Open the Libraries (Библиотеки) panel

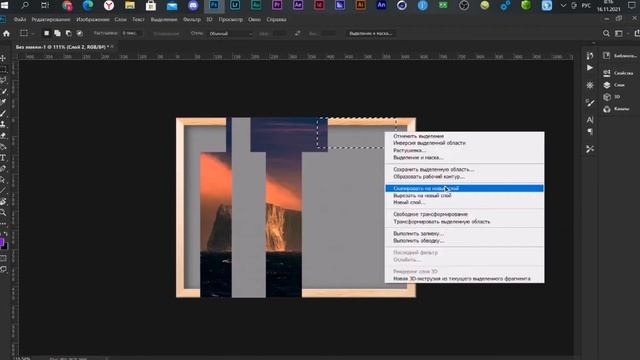pos(620,56)
